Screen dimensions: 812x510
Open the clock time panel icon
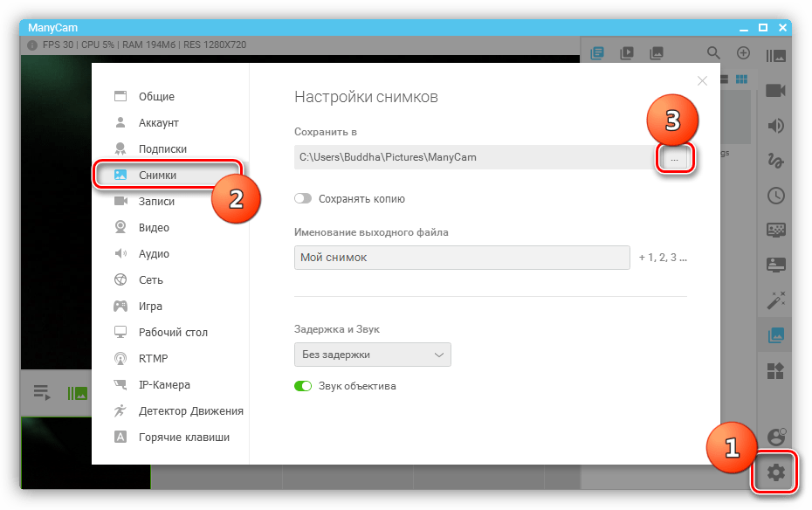pos(775,196)
